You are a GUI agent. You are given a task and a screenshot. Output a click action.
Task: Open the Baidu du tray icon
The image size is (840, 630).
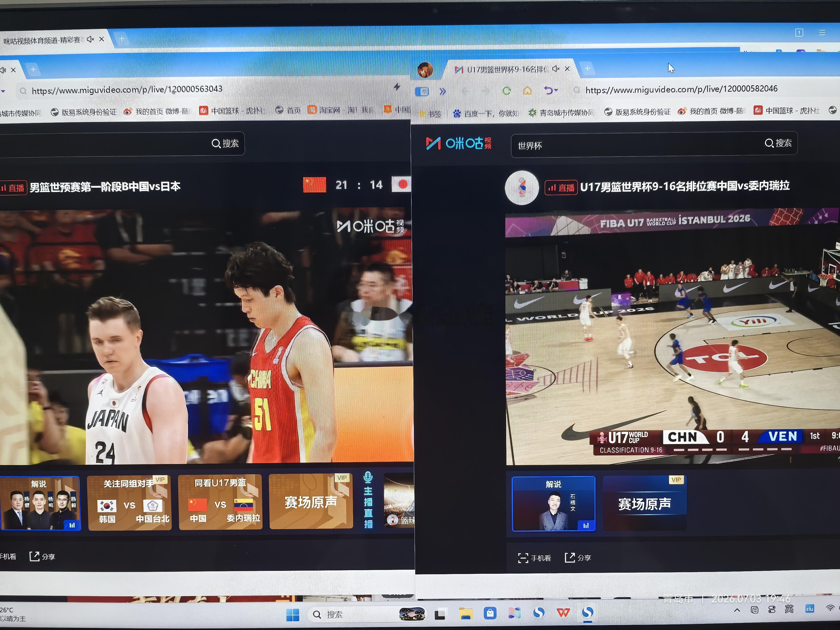(809, 609)
